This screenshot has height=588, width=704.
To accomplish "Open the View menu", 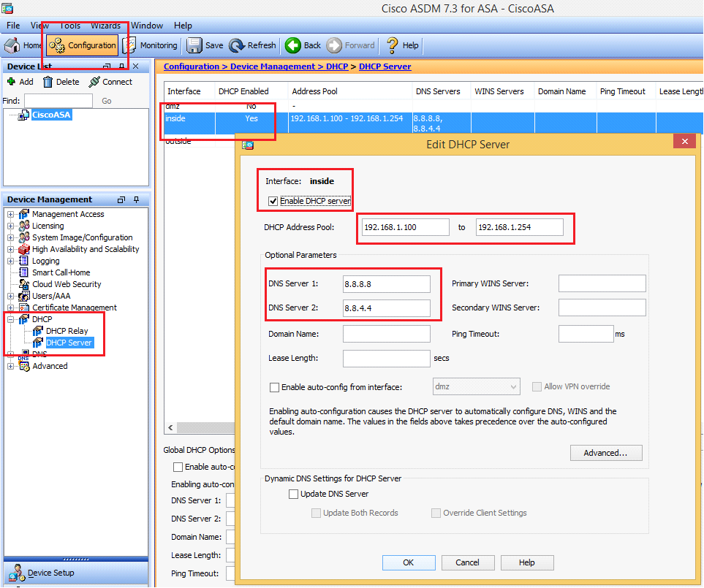I will point(39,26).
